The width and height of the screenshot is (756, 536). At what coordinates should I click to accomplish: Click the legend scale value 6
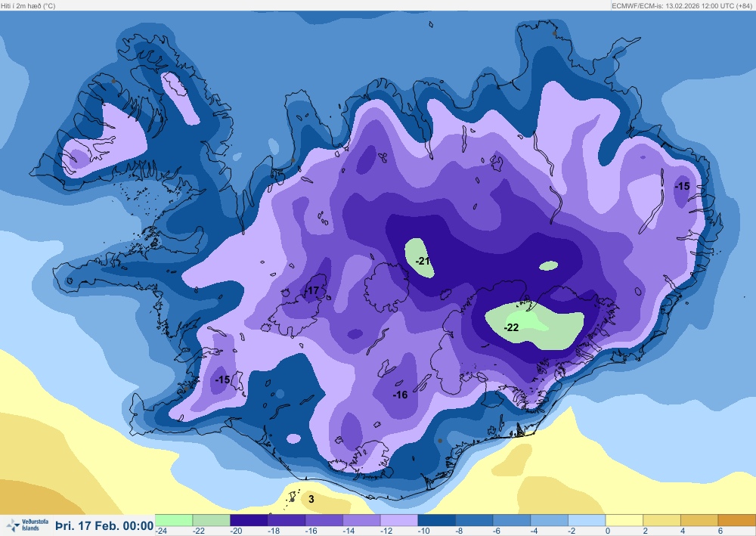click(720, 531)
